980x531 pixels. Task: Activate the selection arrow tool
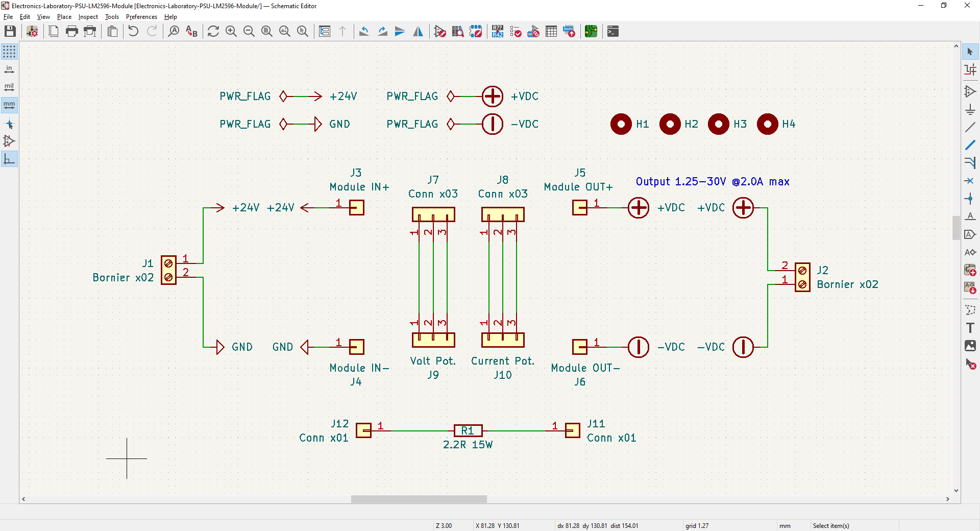[970, 52]
